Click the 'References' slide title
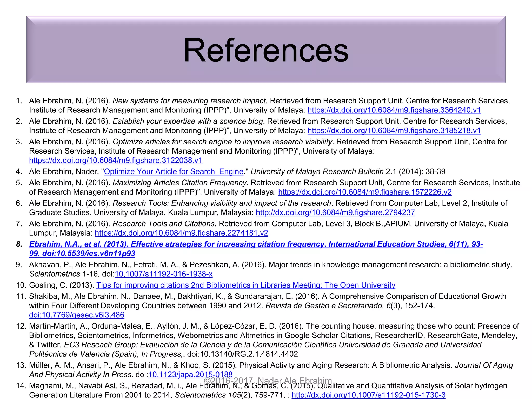The height and width of the screenshot is (399, 532). 266,50
